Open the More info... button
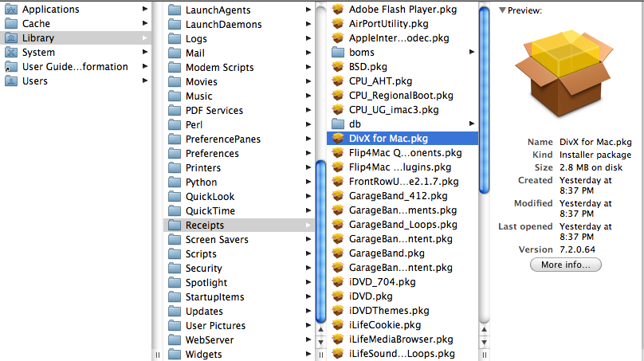 point(566,265)
